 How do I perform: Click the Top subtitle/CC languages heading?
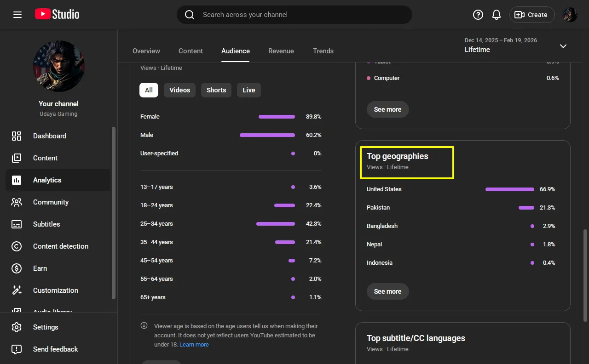click(x=416, y=338)
